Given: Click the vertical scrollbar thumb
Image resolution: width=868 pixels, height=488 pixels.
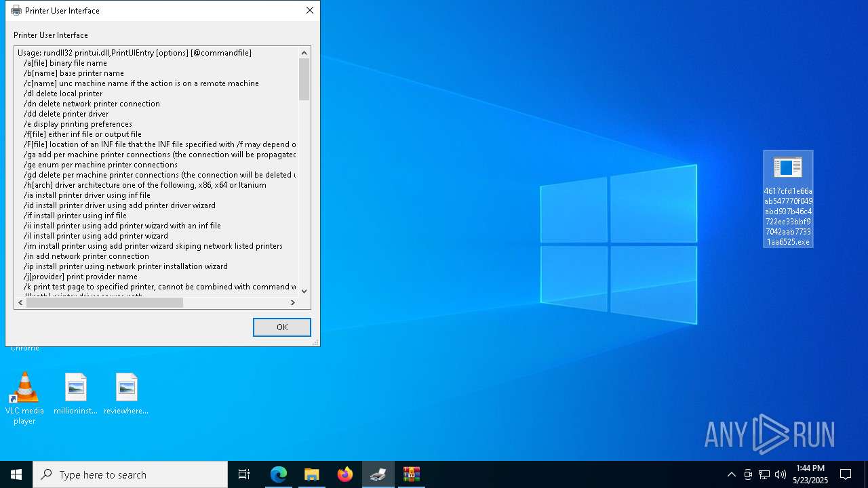Looking at the screenshot, I should click(x=304, y=79).
